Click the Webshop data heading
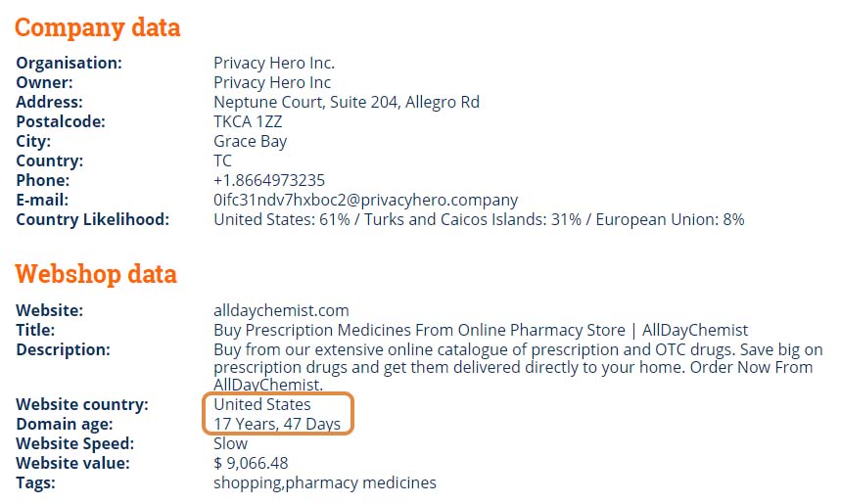 (x=96, y=274)
